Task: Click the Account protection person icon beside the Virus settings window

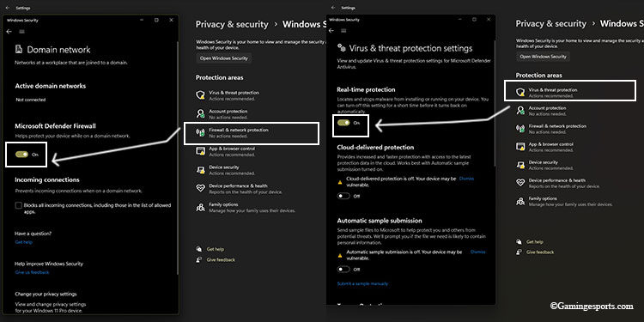Action: (520, 110)
